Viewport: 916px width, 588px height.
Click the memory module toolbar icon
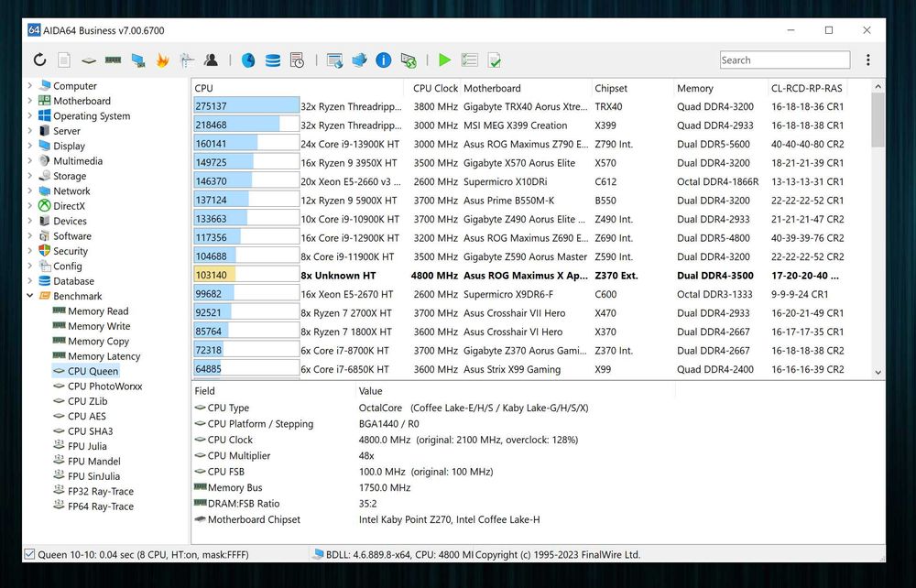[113, 60]
